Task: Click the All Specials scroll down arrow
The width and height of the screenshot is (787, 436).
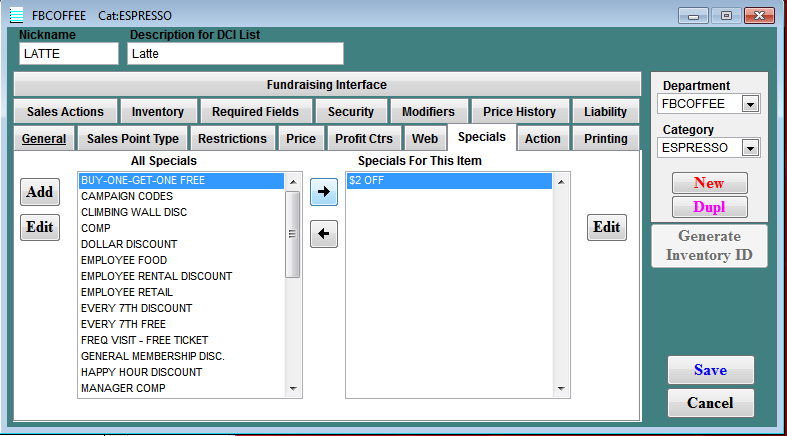Action: pyautogui.click(x=293, y=389)
